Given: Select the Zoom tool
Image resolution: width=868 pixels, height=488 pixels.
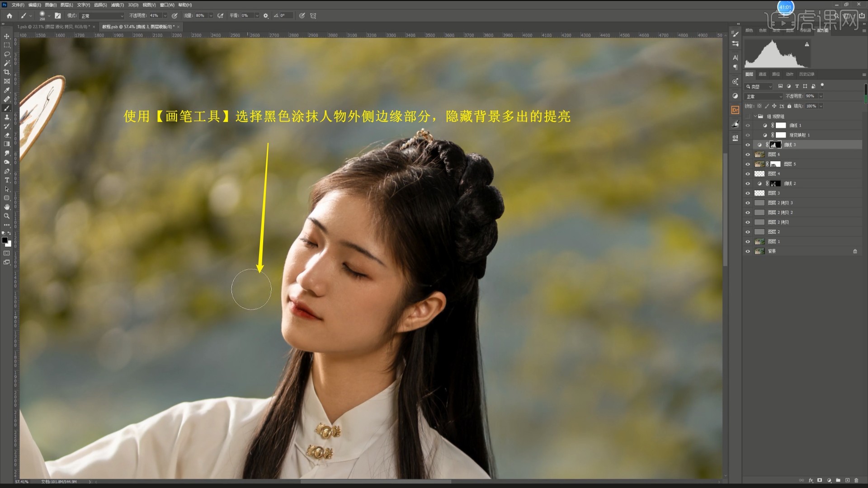Looking at the screenshot, I should pyautogui.click(x=7, y=216).
